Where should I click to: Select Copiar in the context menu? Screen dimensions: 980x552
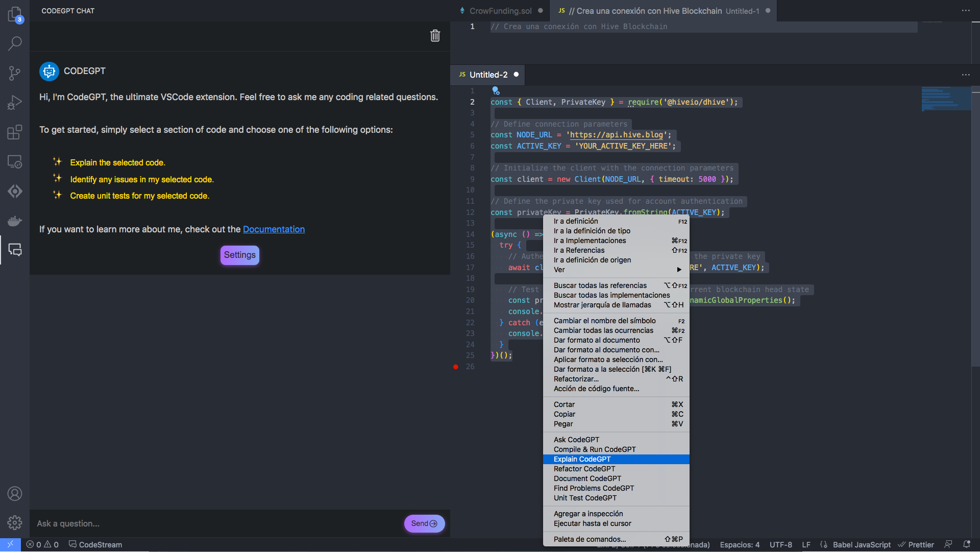(x=616, y=414)
